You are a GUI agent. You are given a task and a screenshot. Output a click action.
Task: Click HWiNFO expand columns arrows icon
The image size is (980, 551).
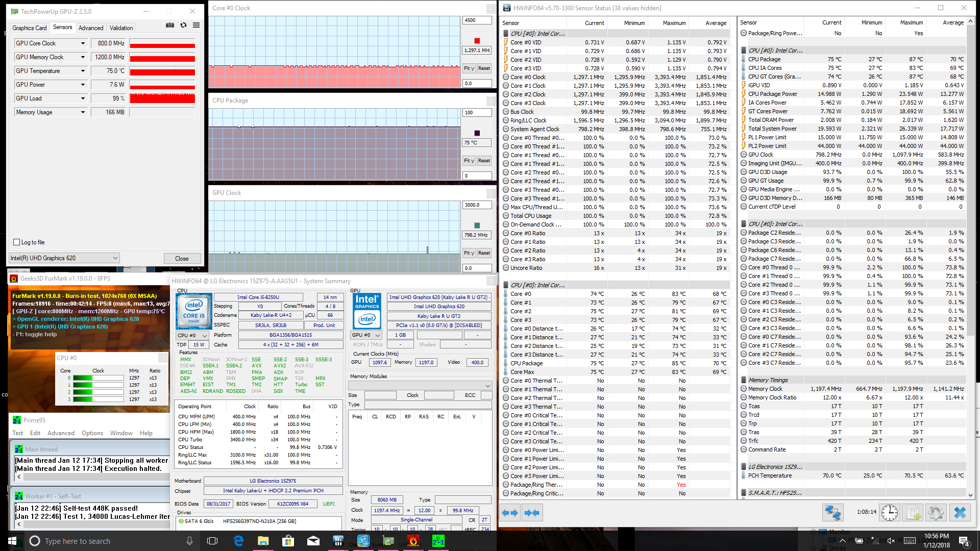point(510,513)
